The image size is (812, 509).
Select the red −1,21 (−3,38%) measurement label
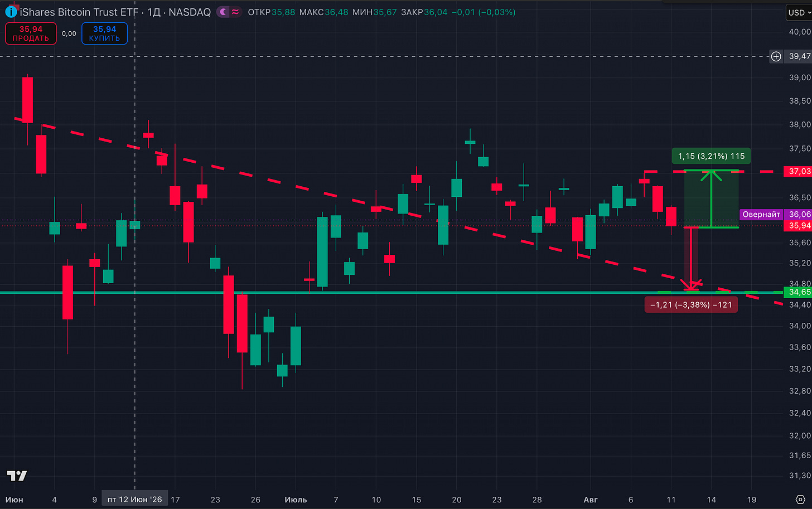691,305
